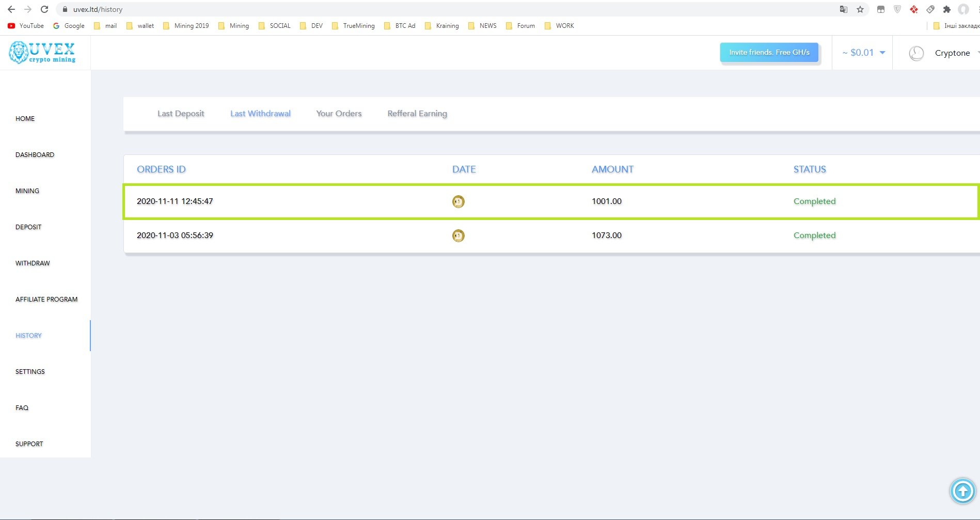
Task: Open Affiliate Program page
Action: pyautogui.click(x=46, y=300)
